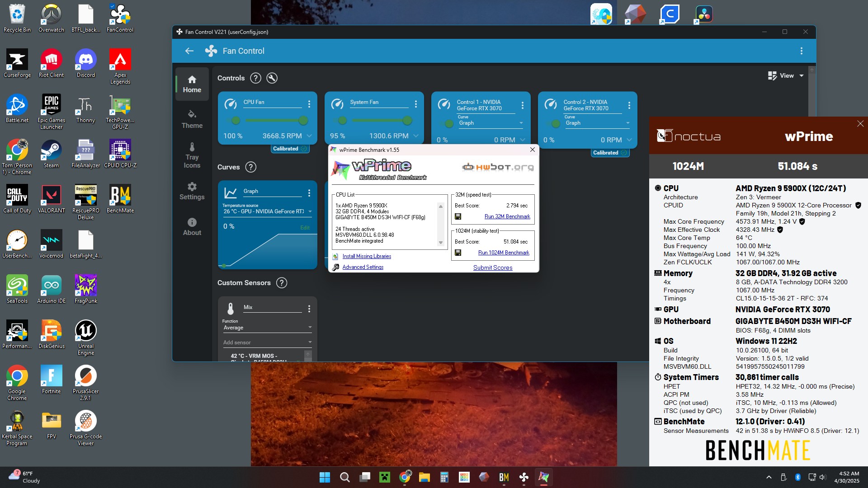Screen dimensions: 868x488
Task: Open the Windows Start menu
Action: pos(325,477)
